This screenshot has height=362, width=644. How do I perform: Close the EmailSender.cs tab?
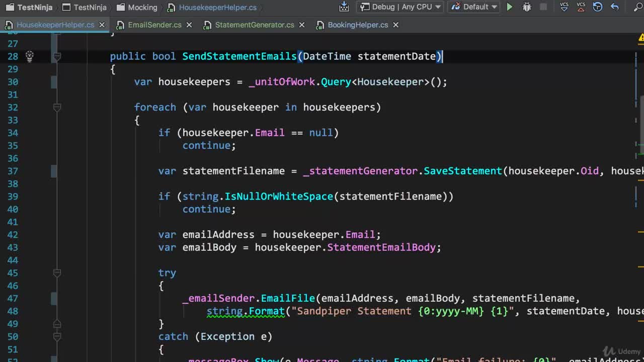pyautogui.click(x=189, y=25)
